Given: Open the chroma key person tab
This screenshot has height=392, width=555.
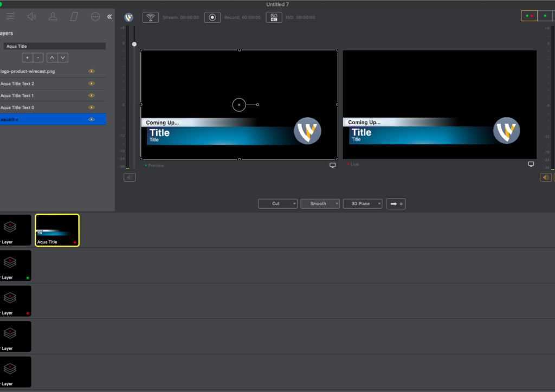Looking at the screenshot, I should (x=53, y=16).
